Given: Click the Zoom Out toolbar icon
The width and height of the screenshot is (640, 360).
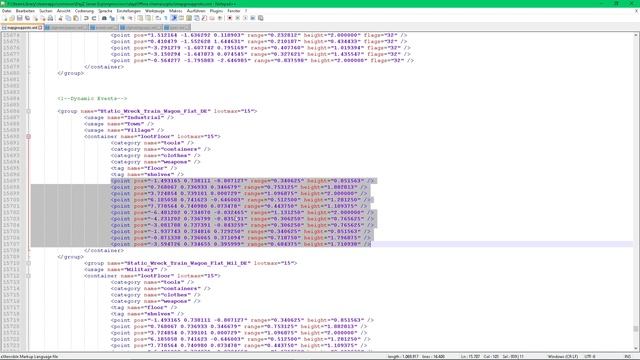Looking at the screenshot, I should [x=131, y=18].
